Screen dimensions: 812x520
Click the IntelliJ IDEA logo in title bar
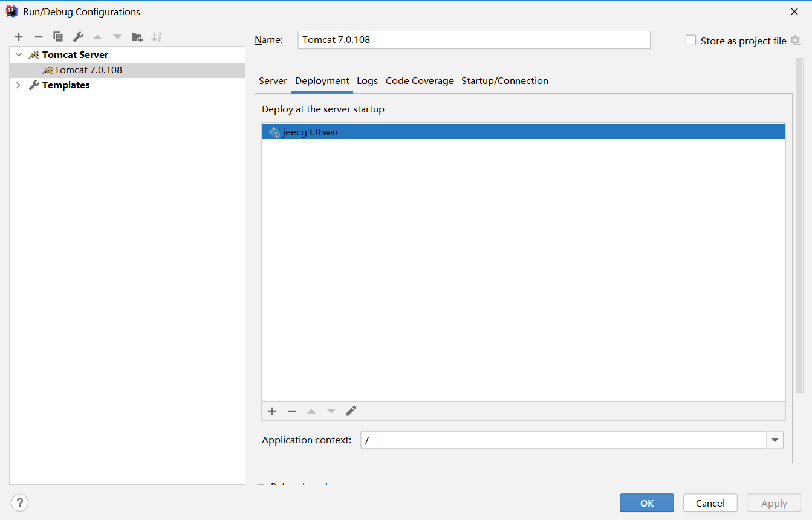[11, 11]
